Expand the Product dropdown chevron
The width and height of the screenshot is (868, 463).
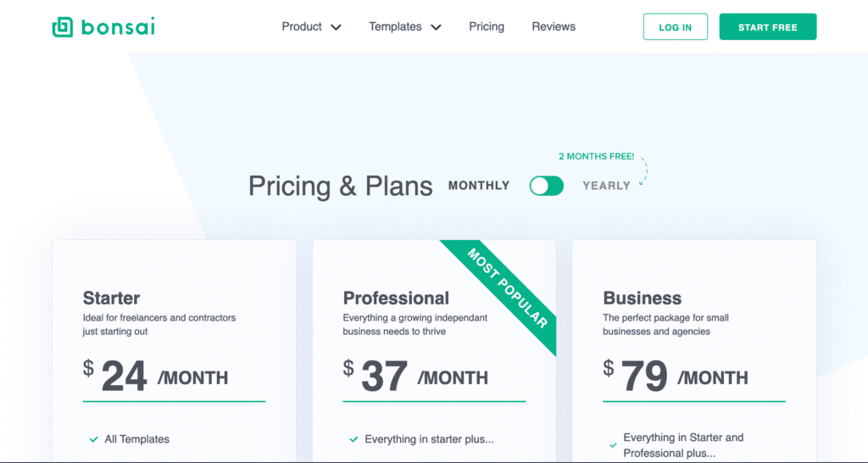(x=336, y=27)
